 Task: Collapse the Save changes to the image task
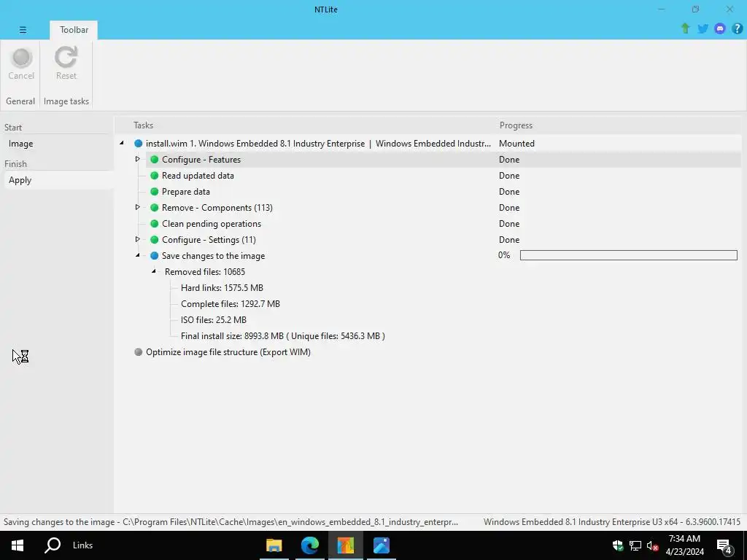(x=138, y=255)
